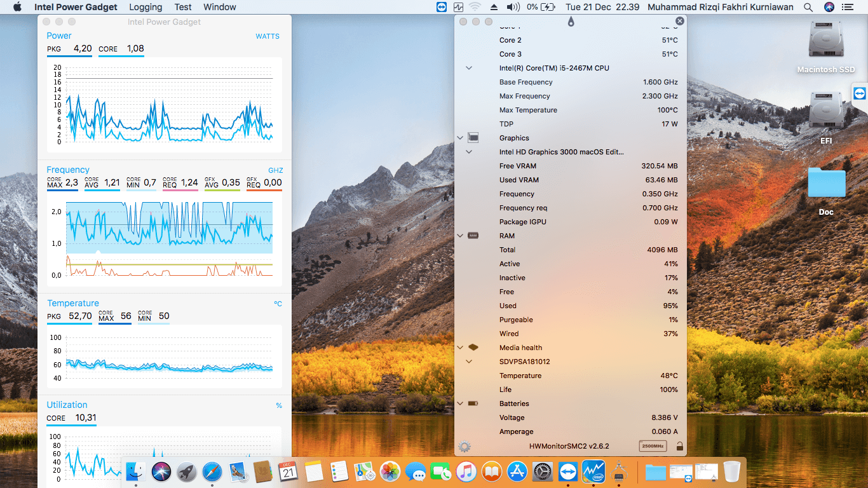
Task: Open the Apple menu
Action: (17, 7)
